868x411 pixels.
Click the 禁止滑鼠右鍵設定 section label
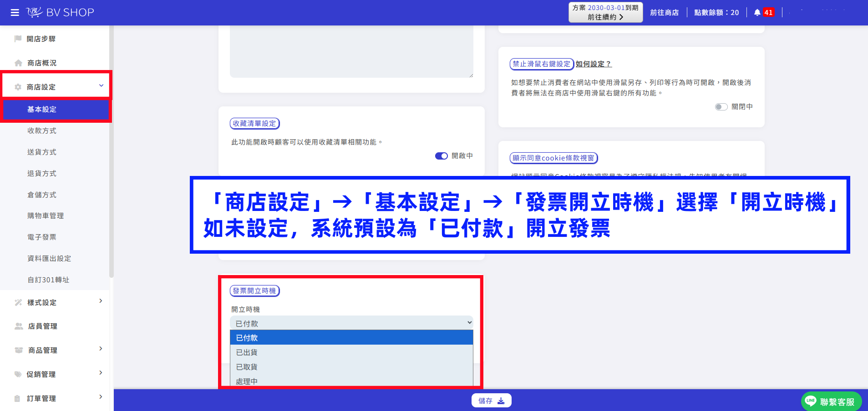click(542, 64)
